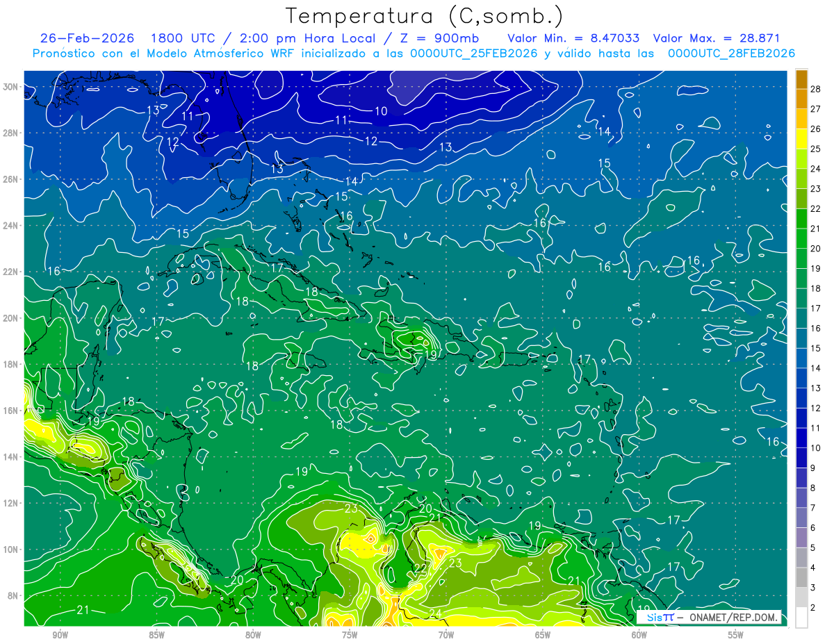
Task: Click the '55W' longitude axis label
Action: 735,635
